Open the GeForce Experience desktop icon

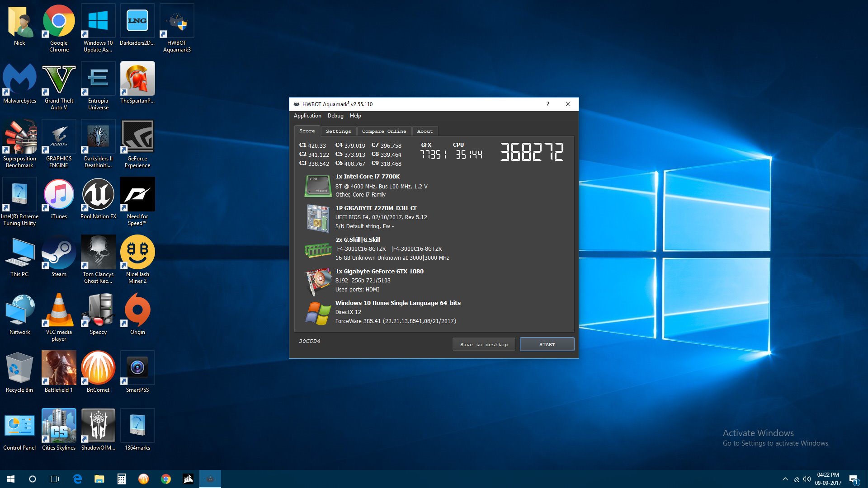137,144
